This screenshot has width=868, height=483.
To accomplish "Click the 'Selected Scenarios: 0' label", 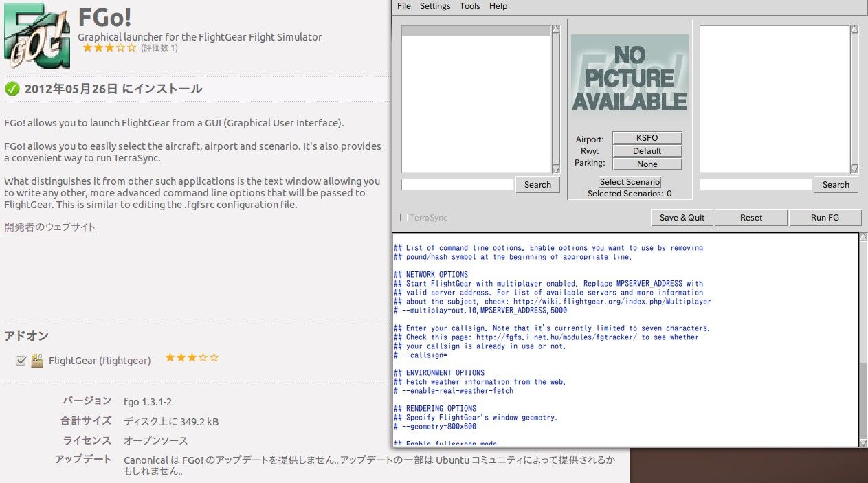I will (630, 194).
